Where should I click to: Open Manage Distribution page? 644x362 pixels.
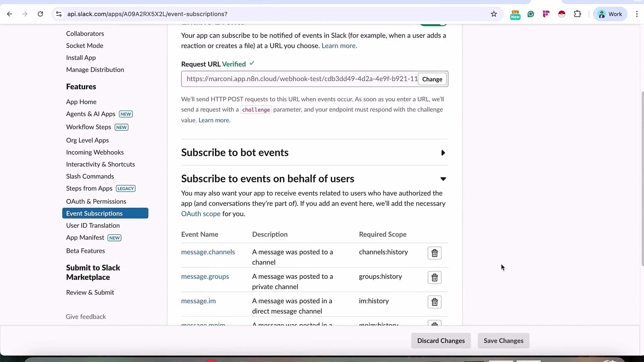click(x=95, y=70)
